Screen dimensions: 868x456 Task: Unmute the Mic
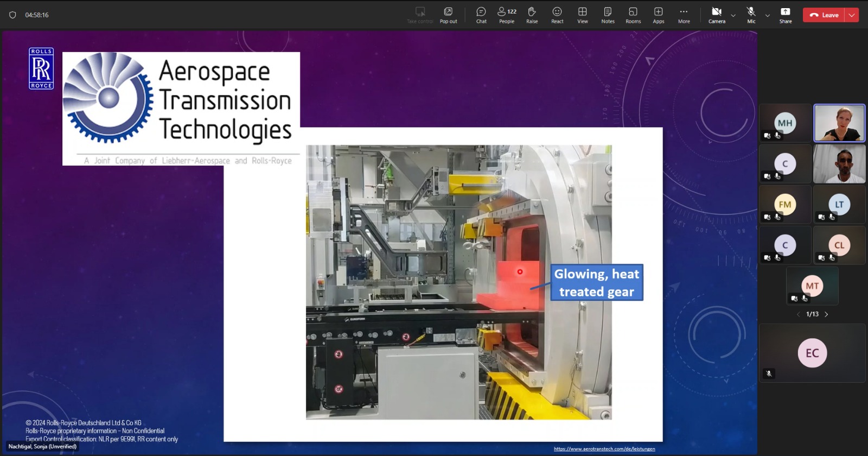(x=751, y=15)
